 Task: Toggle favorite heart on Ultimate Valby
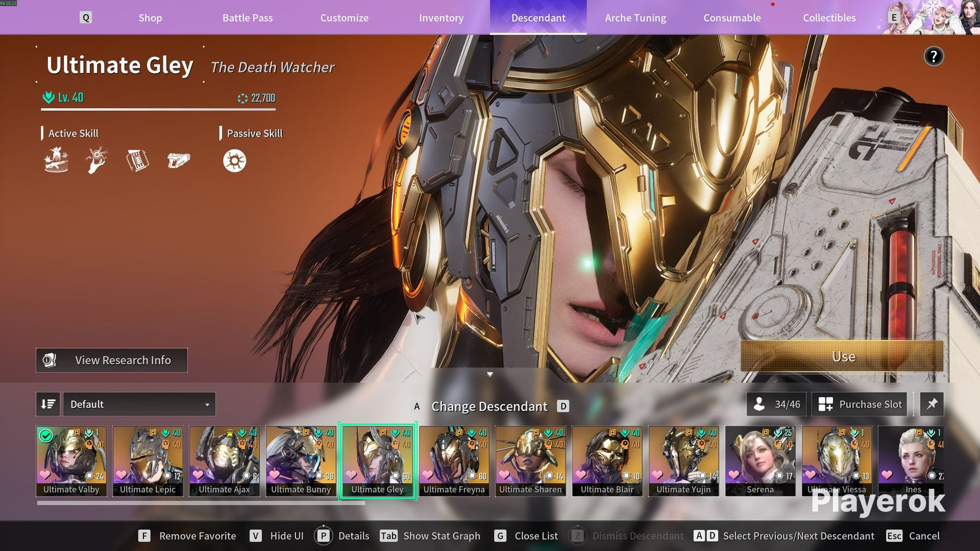[45, 474]
